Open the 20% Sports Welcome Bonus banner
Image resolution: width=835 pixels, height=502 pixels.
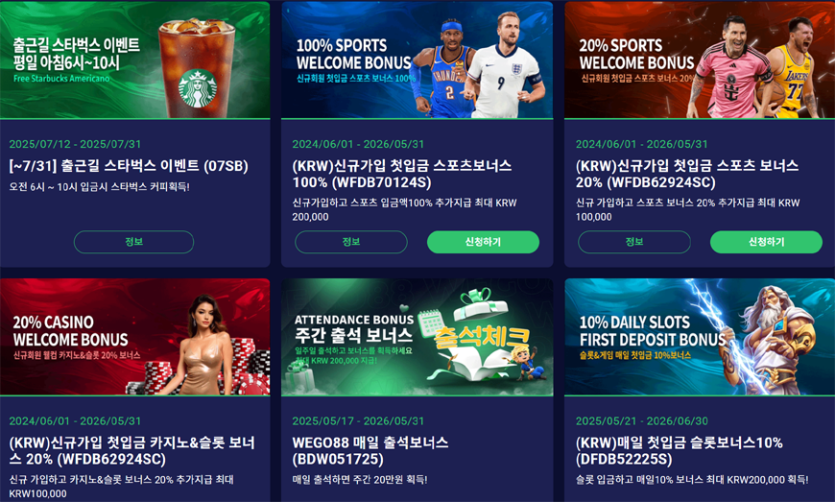[700, 60]
